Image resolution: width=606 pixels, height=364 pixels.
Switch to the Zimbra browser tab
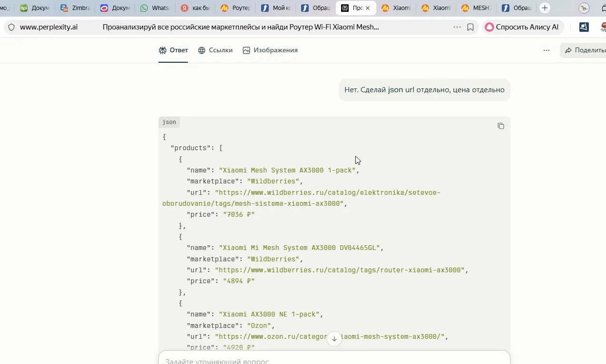point(75,8)
